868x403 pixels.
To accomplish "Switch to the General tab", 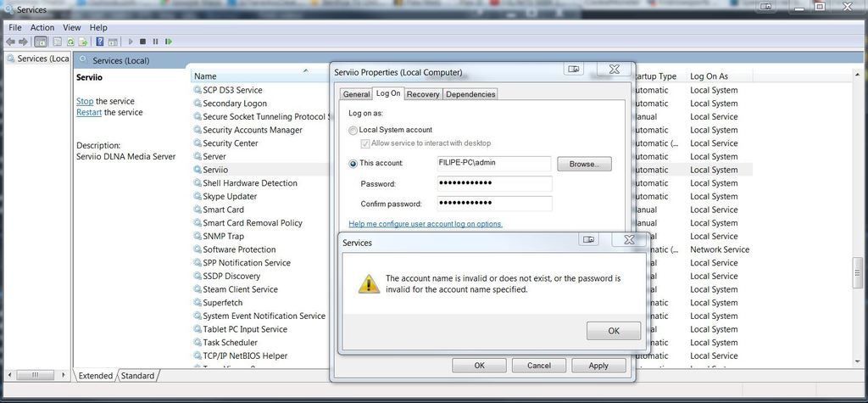I will [x=356, y=94].
